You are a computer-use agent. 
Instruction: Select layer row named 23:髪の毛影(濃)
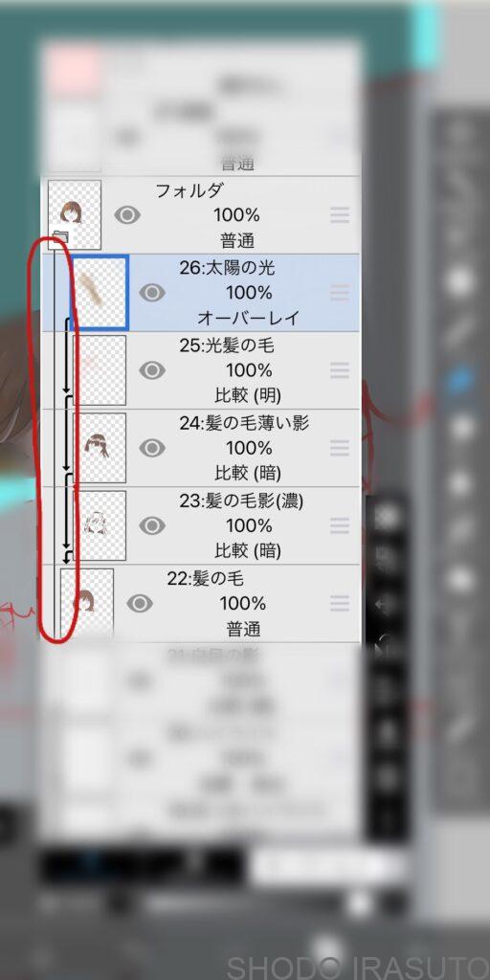(x=201, y=525)
